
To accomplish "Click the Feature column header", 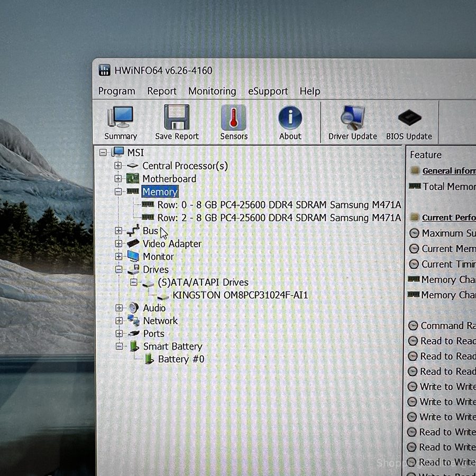I will tap(426, 155).
